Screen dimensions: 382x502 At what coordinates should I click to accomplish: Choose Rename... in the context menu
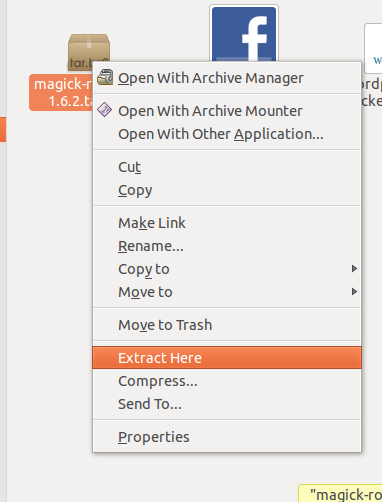pyautogui.click(x=227, y=246)
